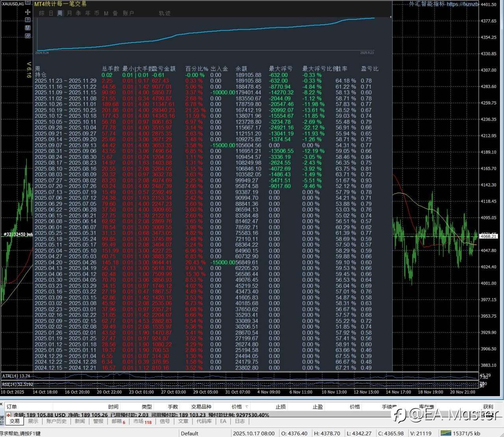Open the Default profile selector in status bar
The width and height of the screenshot is (504, 437).
pos(189,433)
